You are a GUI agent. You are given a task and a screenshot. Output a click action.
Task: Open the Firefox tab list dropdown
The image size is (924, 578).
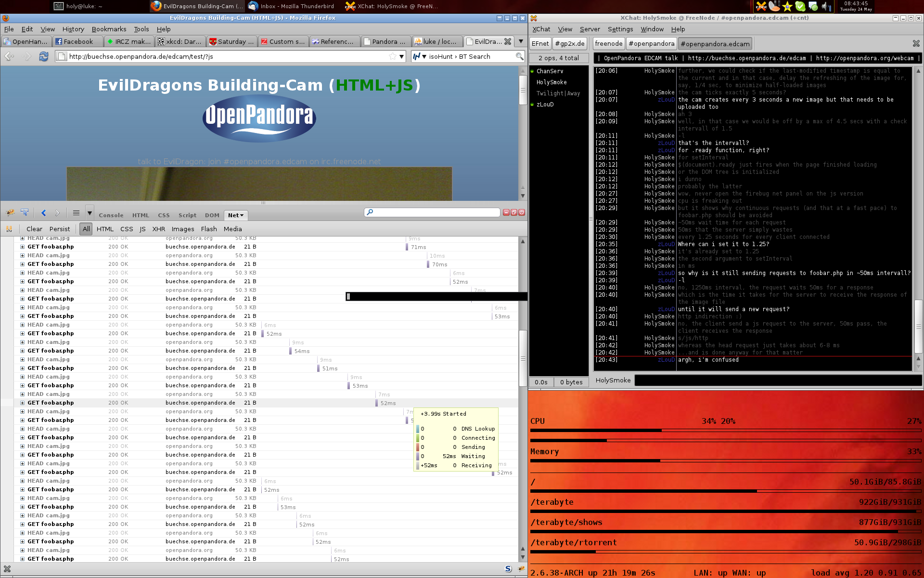(521, 41)
